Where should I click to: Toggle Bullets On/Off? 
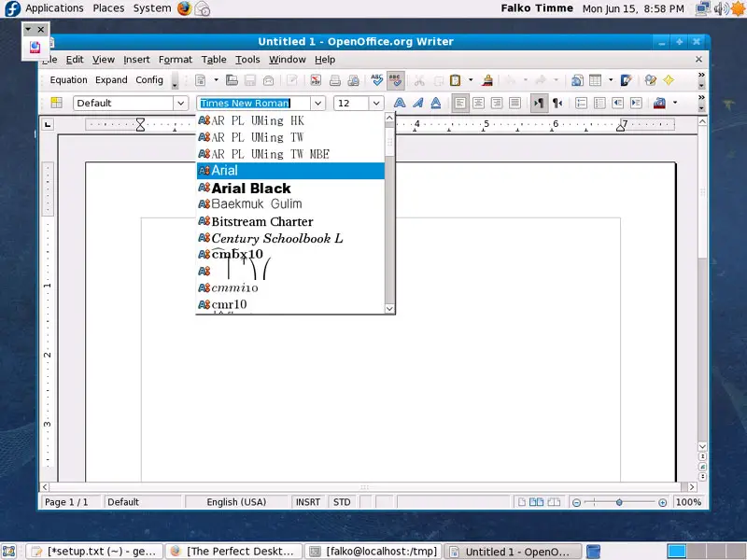[599, 103]
